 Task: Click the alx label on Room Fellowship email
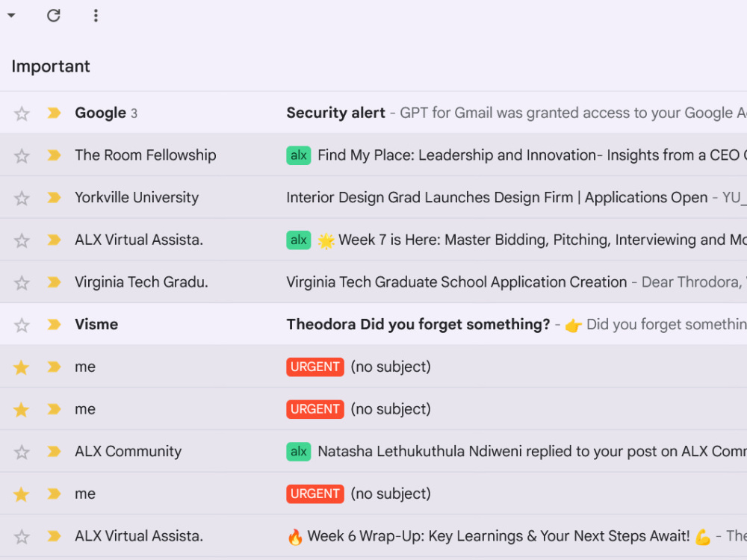pyautogui.click(x=299, y=155)
